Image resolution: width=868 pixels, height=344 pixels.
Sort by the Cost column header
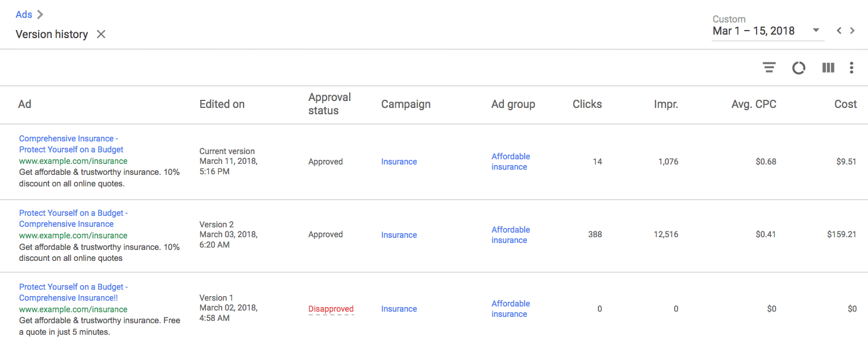pos(845,104)
